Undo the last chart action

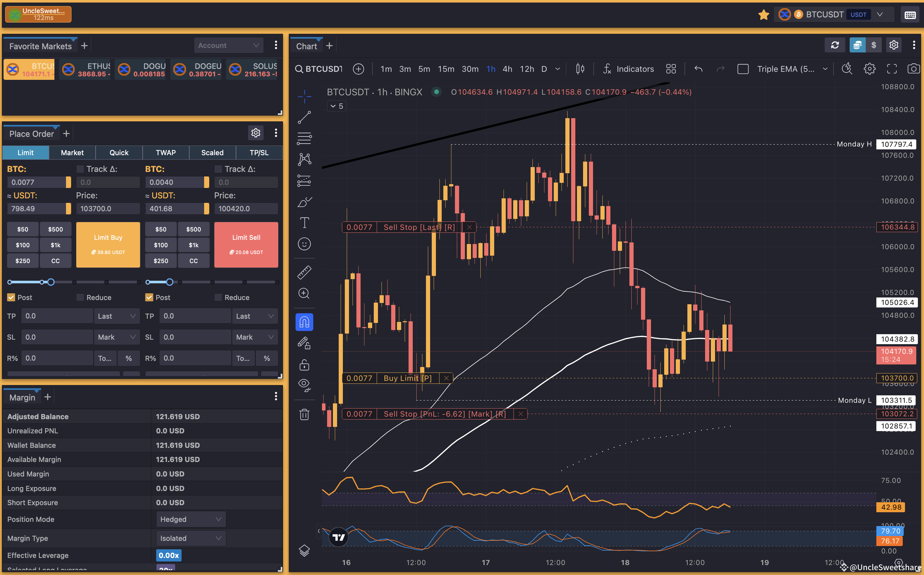698,69
